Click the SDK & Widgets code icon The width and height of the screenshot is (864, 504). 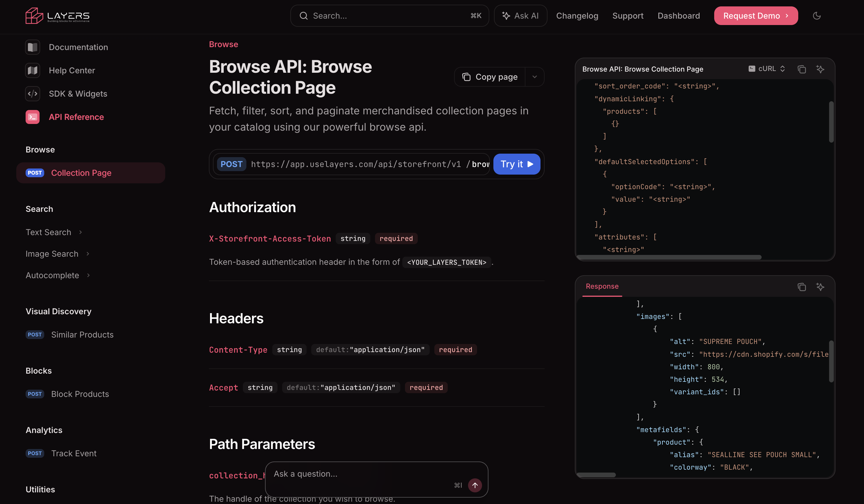(33, 94)
